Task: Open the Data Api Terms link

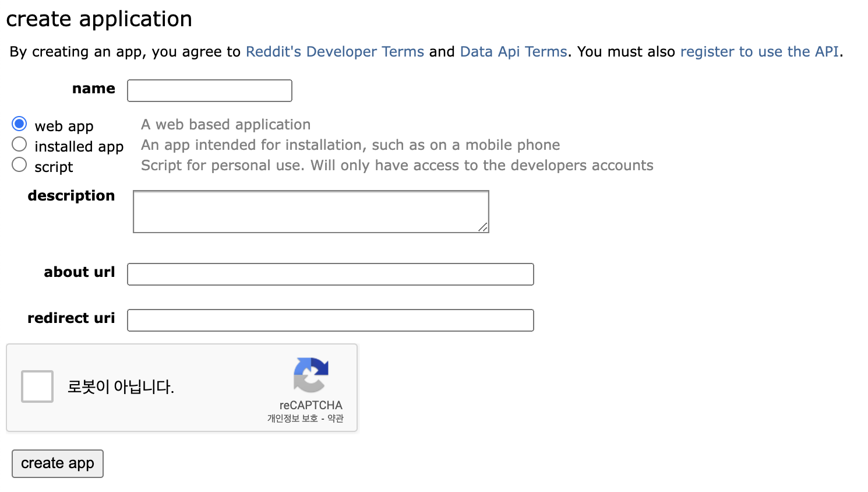Action: point(513,52)
